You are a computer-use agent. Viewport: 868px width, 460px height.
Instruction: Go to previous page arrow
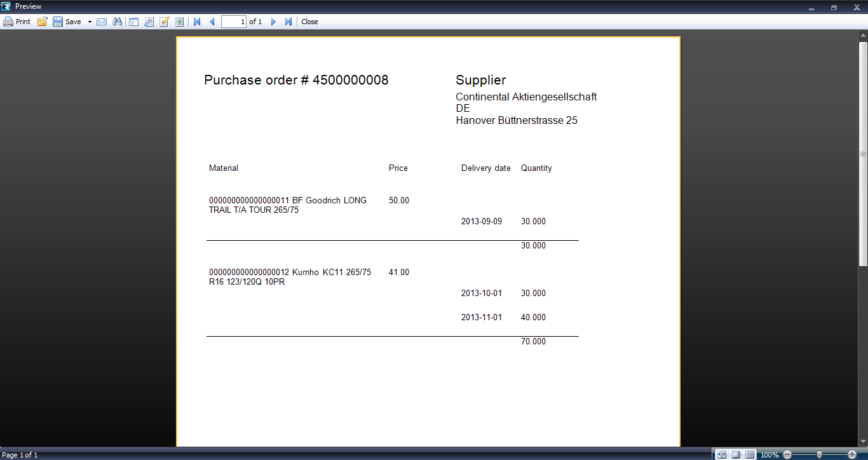(212, 22)
